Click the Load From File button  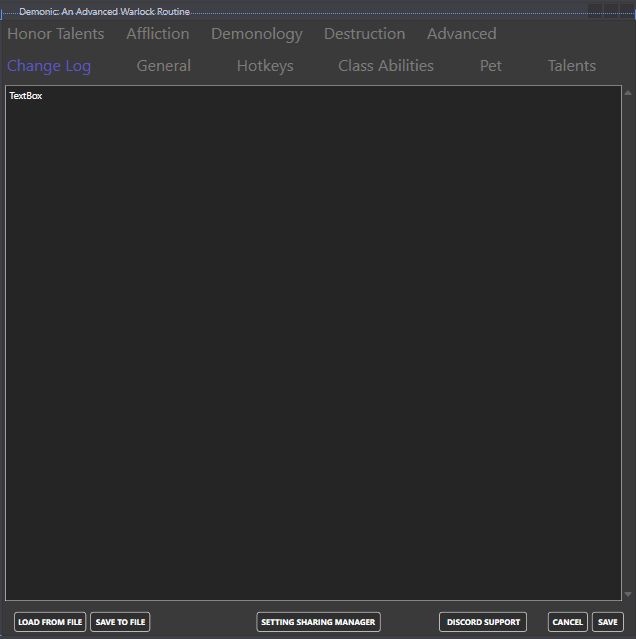tap(50, 622)
